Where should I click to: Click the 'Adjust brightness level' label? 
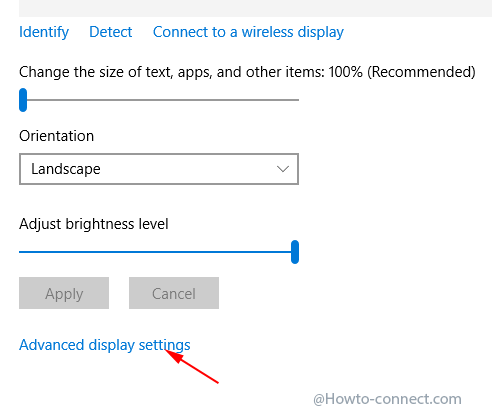[x=94, y=224]
